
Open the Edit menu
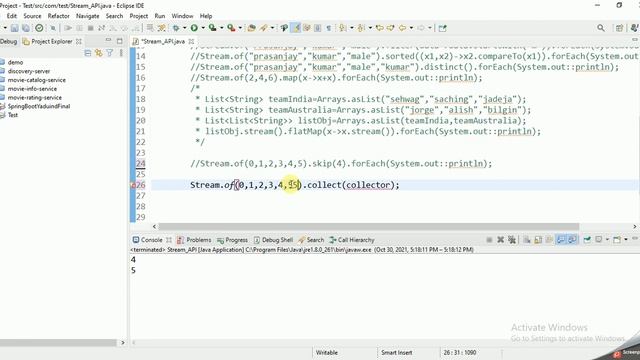click(x=12, y=16)
